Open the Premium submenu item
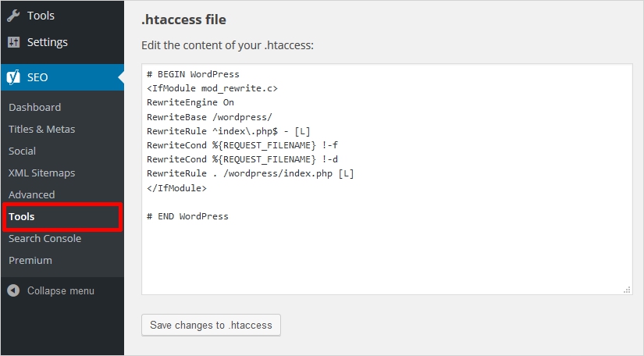This screenshot has width=644, height=356. click(30, 260)
